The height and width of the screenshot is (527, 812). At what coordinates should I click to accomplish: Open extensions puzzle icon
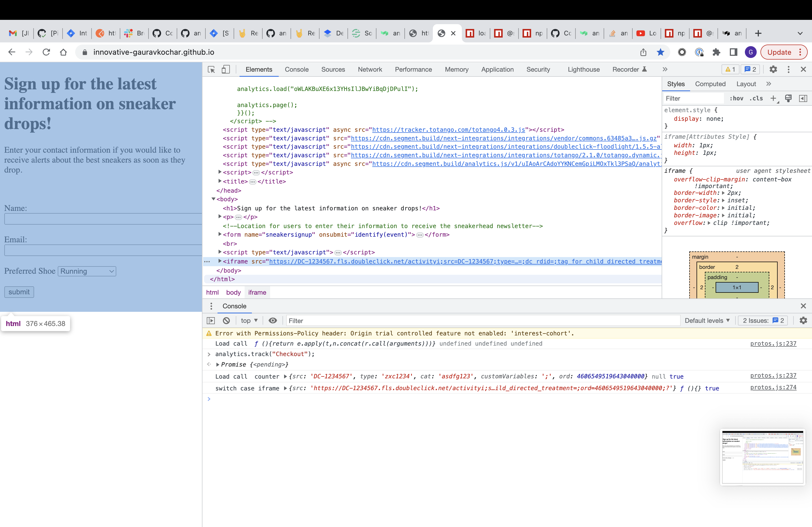(x=716, y=52)
